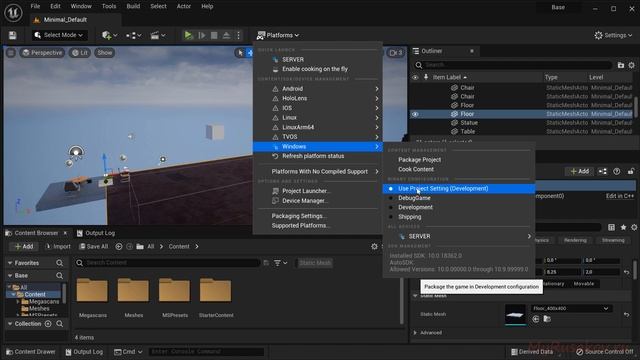Screen dimensions: 640x360
Task: Click the Derived Data status button
Action: click(x=532, y=351)
